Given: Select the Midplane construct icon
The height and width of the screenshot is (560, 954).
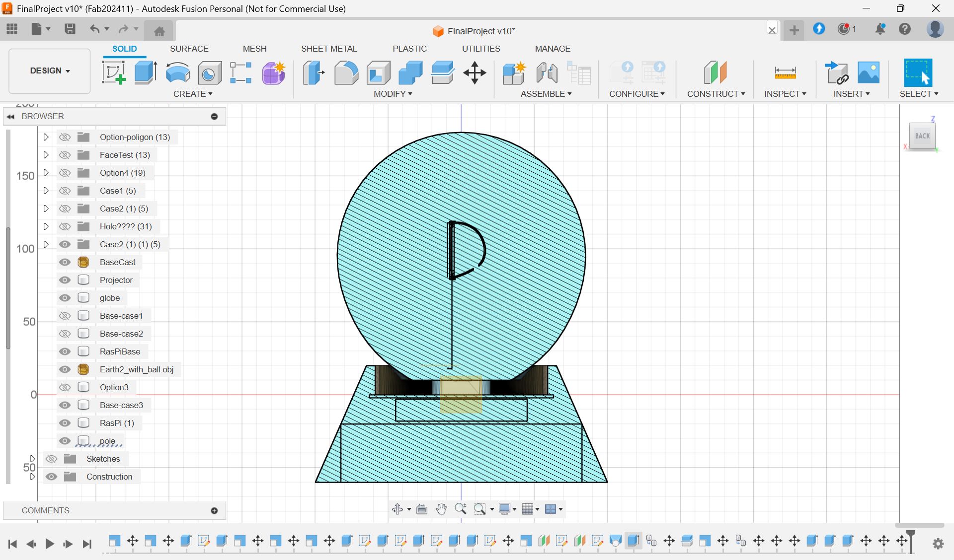Looking at the screenshot, I should click(715, 72).
